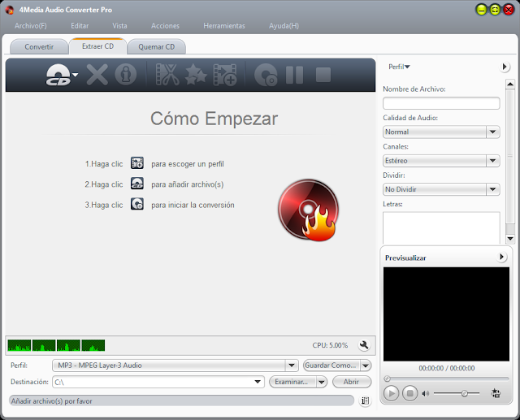Click the Guardar Como button
The width and height of the screenshot is (520, 420).
point(331,366)
